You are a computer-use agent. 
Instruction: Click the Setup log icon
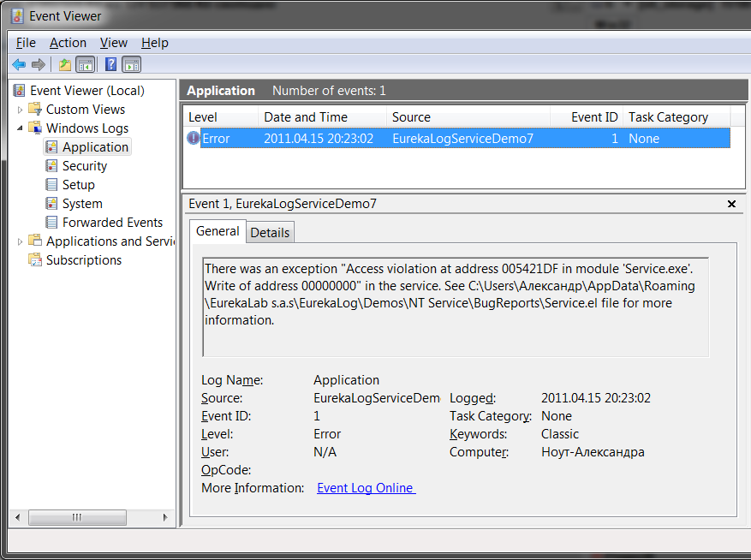click(x=51, y=184)
